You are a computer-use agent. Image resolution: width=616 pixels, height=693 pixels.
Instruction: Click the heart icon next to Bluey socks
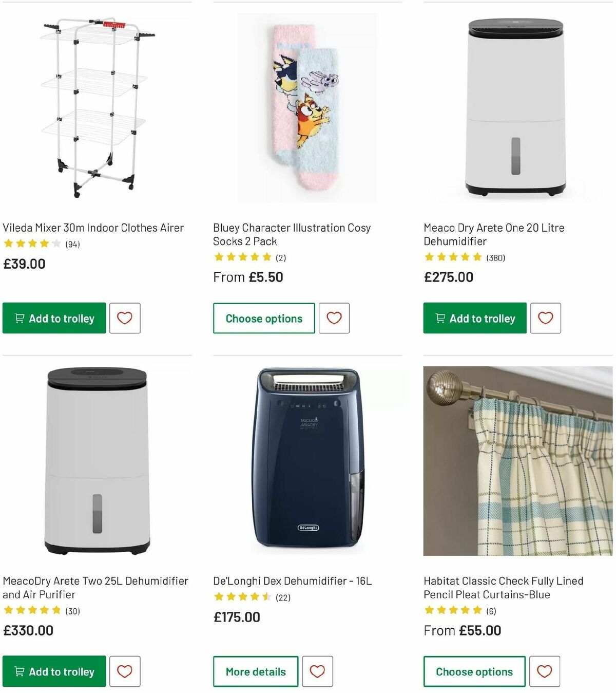coord(334,319)
